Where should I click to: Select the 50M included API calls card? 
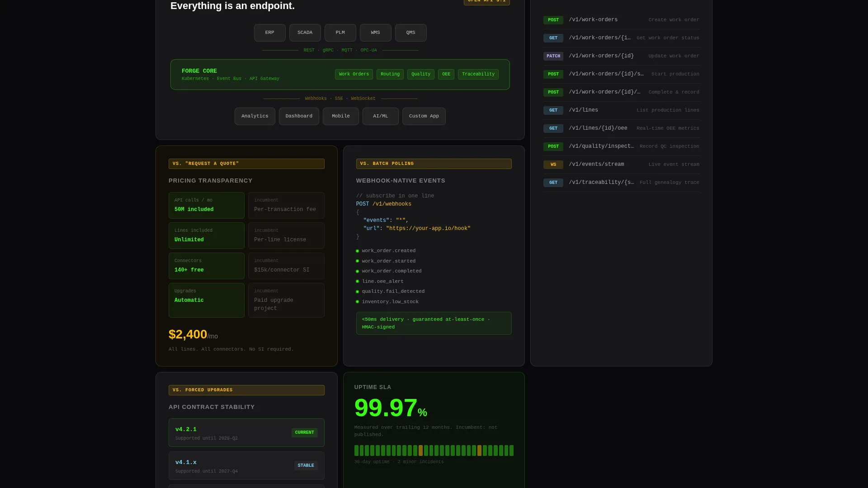(x=206, y=205)
